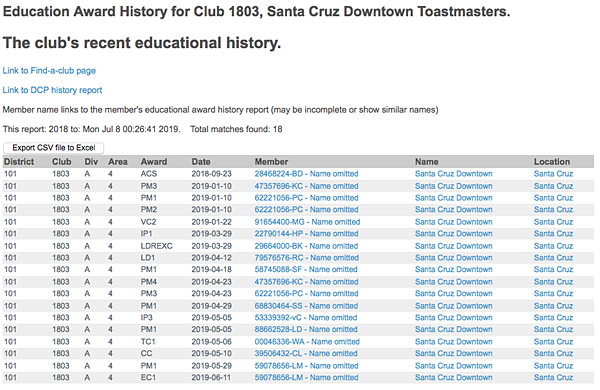Click the Award column header
This screenshot has width=600, height=390.
(x=154, y=162)
